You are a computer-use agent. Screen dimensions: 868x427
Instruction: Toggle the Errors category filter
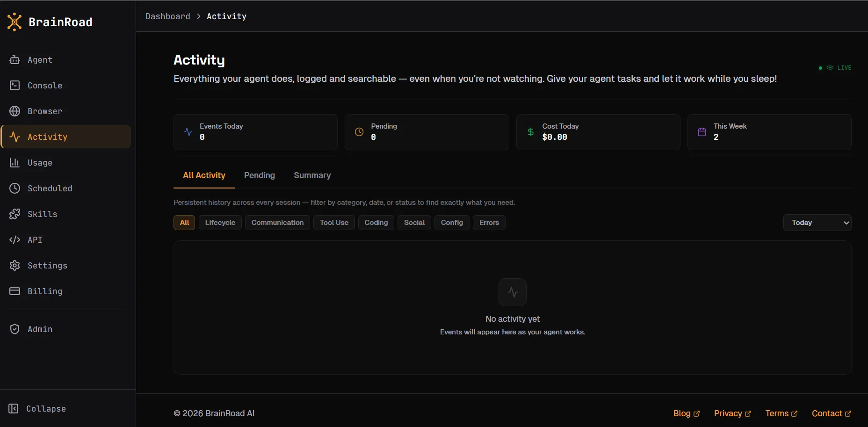coord(489,223)
